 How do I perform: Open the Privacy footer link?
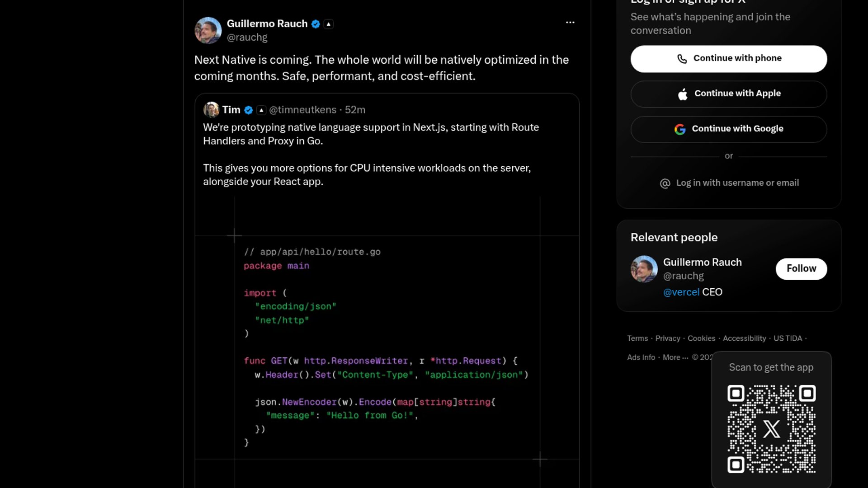[x=668, y=338]
